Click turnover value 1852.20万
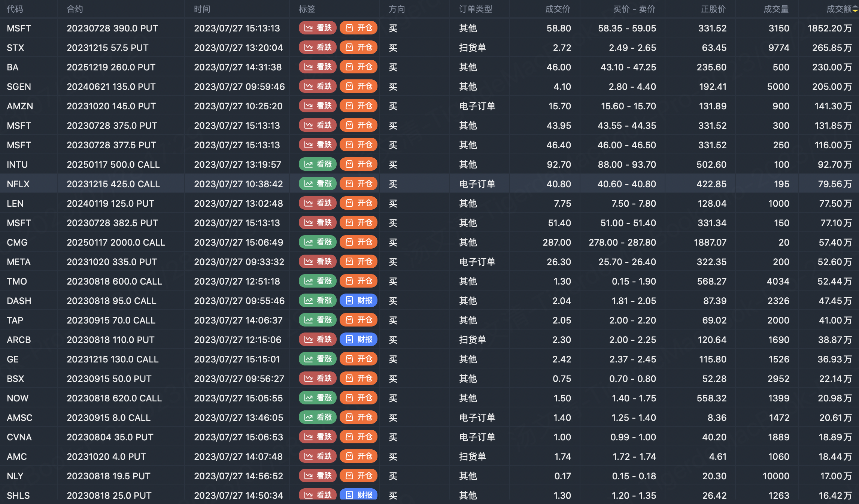This screenshot has height=504, width=859. (x=830, y=28)
